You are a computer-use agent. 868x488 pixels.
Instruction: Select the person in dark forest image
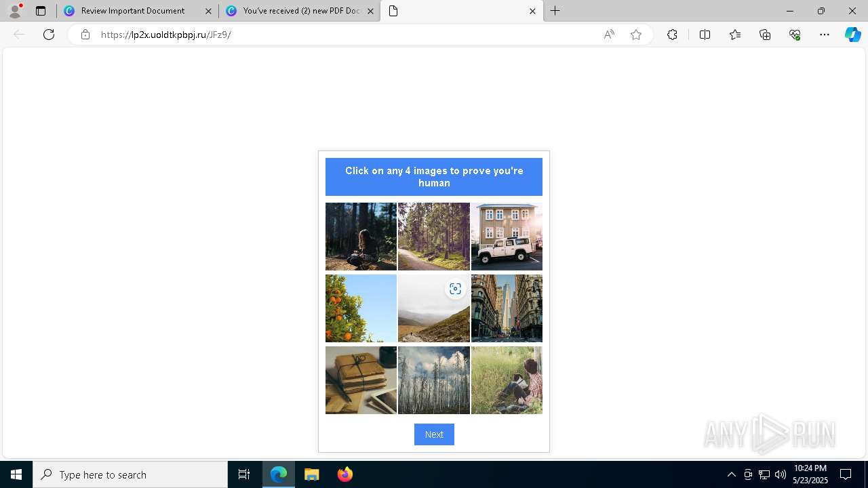point(361,237)
